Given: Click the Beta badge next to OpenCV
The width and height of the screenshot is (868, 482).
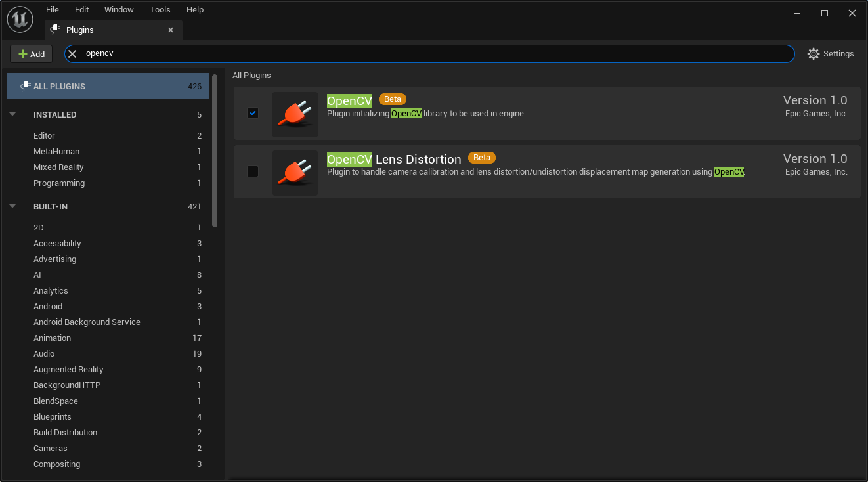Looking at the screenshot, I should pos(393,99).
